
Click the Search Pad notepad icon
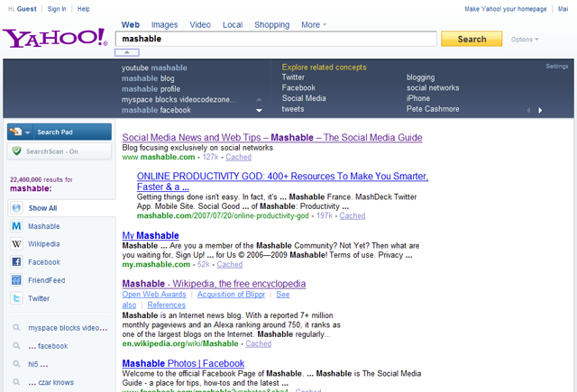pos(15,132)
